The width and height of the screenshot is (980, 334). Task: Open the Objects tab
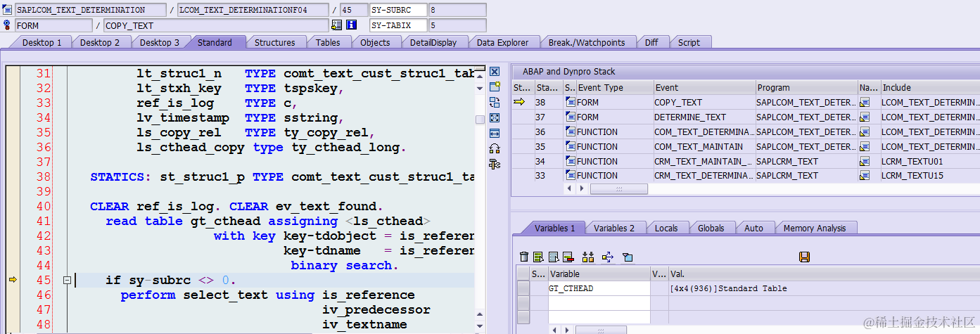coord(375,42)
